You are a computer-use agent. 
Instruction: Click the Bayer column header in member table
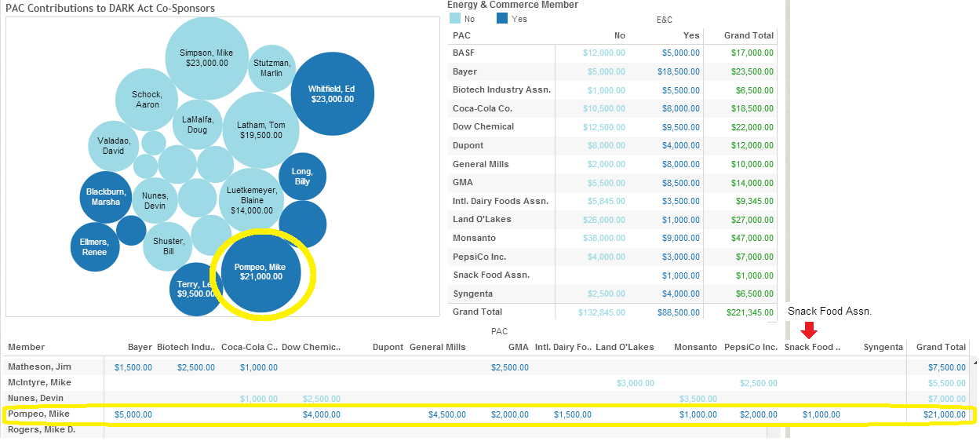coord(140,347)
